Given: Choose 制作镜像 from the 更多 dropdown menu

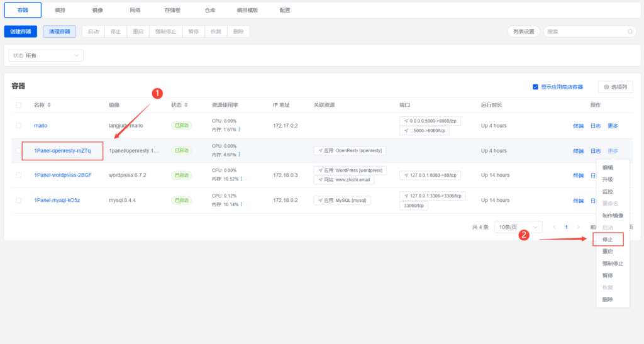Looking at the screenshot, I should (613, 216).
